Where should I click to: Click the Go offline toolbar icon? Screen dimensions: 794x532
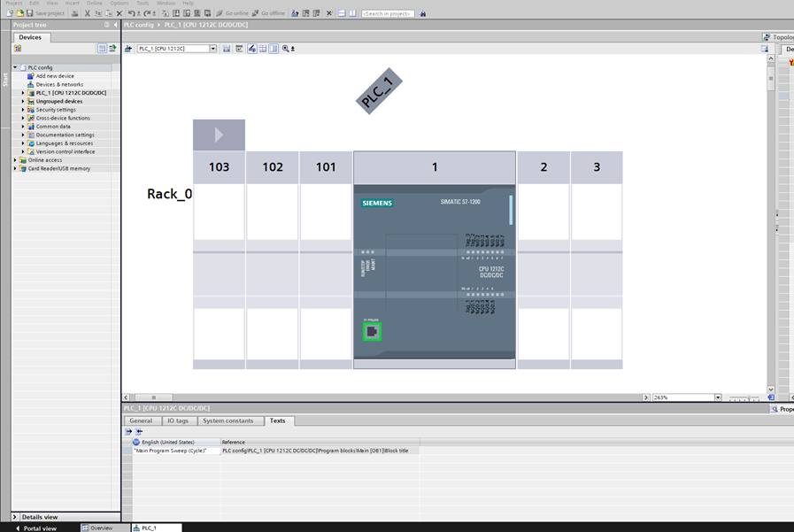[x=268, y=13]
